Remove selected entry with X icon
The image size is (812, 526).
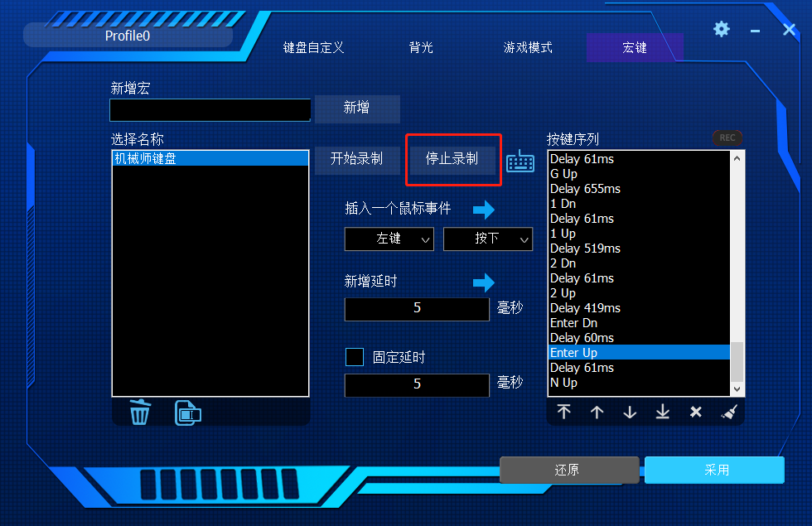695,413
